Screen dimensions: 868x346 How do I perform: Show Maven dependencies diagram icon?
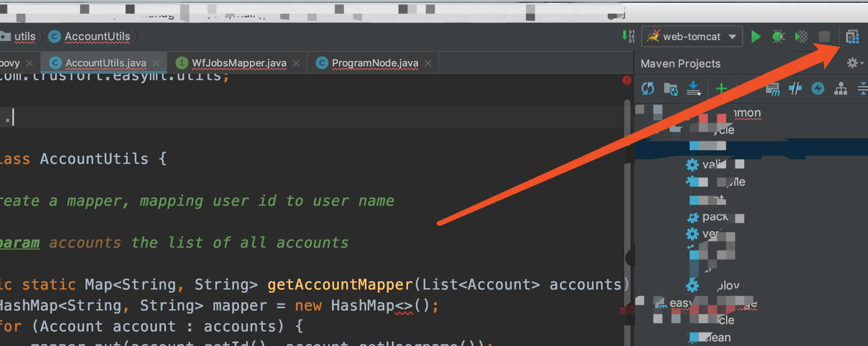tap(841, 88)
